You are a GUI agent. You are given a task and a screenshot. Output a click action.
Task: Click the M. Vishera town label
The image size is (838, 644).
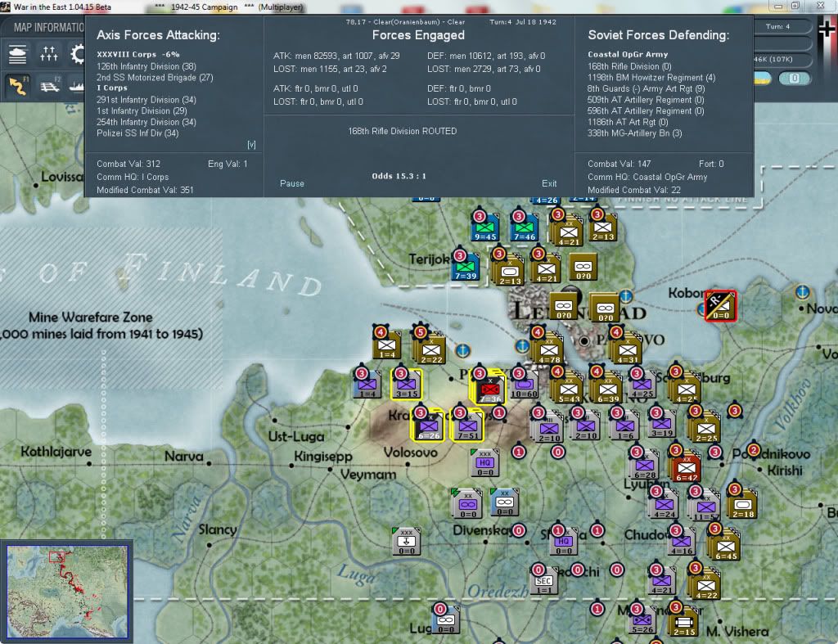click(737, 632)
